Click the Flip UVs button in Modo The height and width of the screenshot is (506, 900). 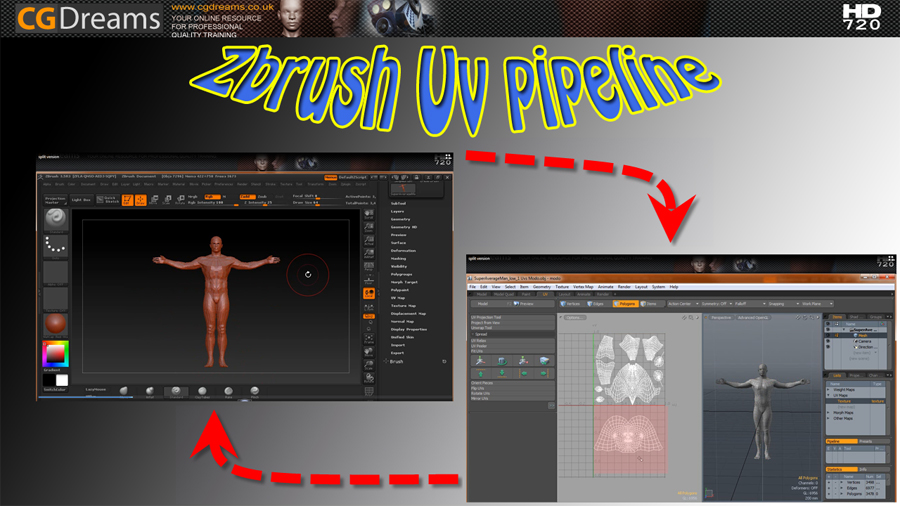point(513,388)
